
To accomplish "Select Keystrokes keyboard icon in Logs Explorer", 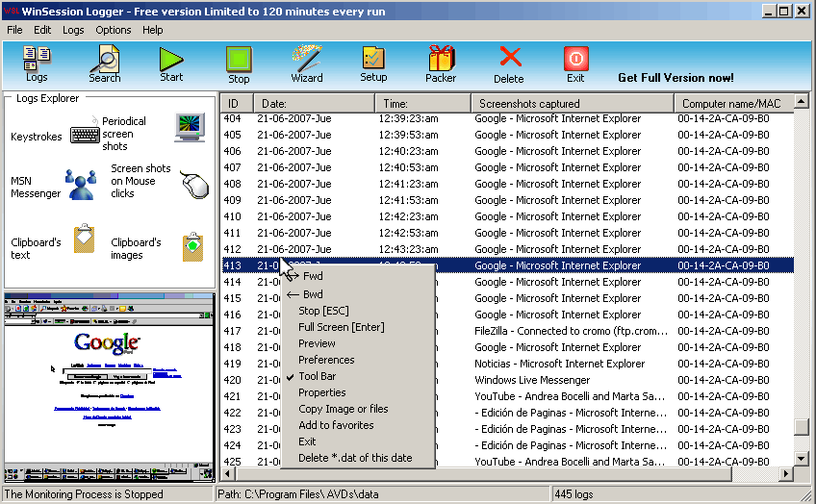I will point(85,137).
